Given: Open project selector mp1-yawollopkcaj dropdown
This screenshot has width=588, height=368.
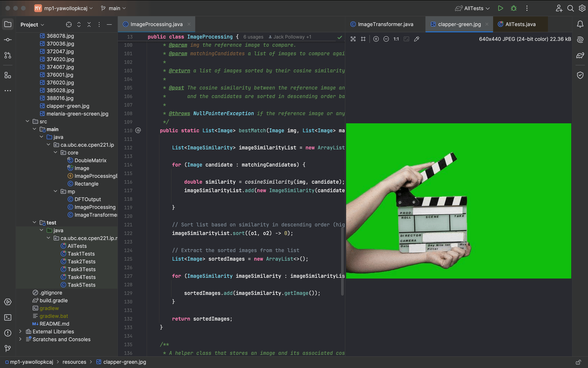Looking at the screenshot, I should (x=64, y=8).
